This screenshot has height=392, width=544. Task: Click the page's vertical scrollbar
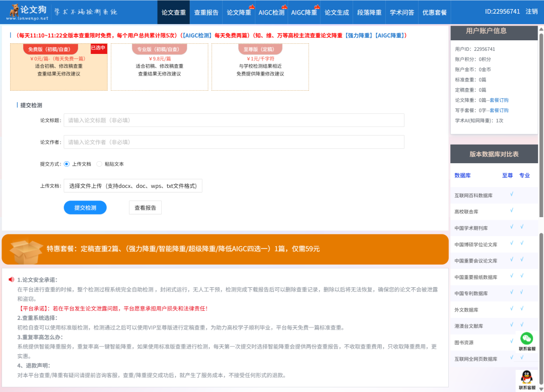tap(541, 126)
